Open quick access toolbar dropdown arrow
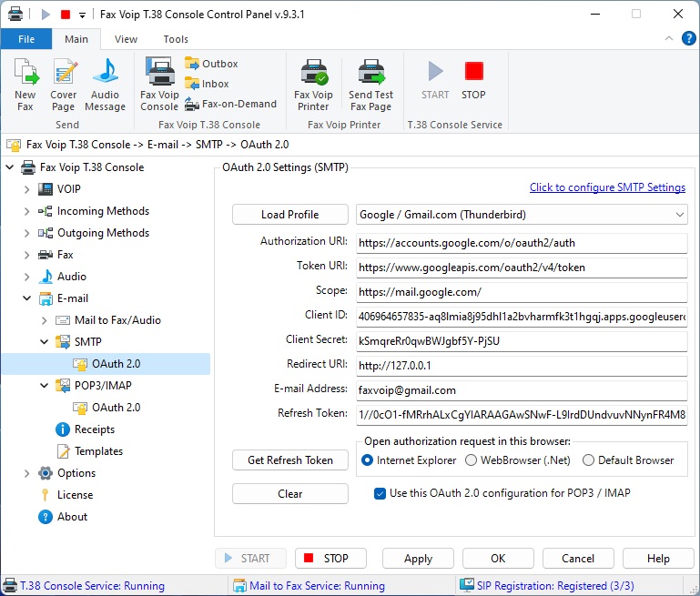Screen dimensions: 700x596 pyautogui.click(x=82, y=15)
